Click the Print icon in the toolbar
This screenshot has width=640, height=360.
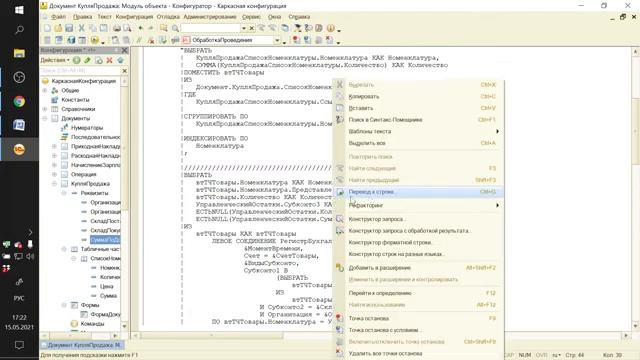[117, 28]
